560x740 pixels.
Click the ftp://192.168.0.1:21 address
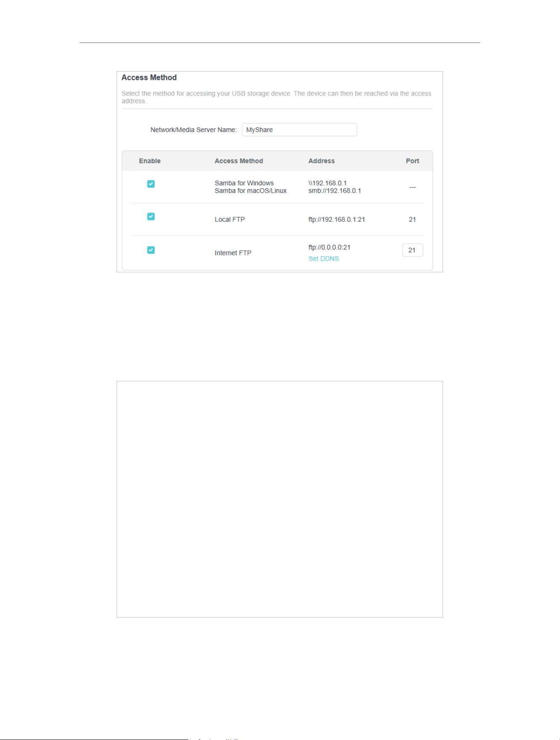coord(336,219)
